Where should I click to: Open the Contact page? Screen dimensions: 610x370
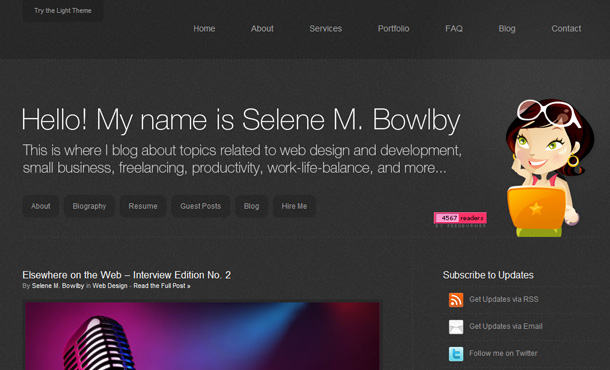click(566, 28)
